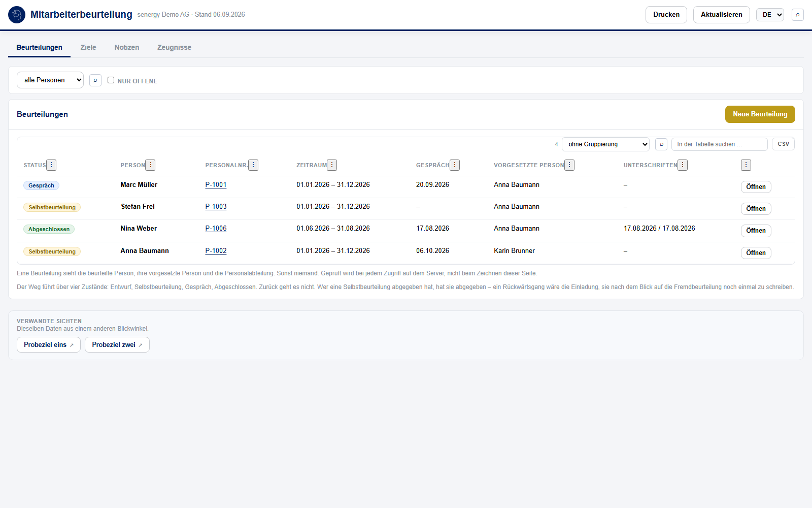Follow the P-1006 personnel number link

coord(216,229)
